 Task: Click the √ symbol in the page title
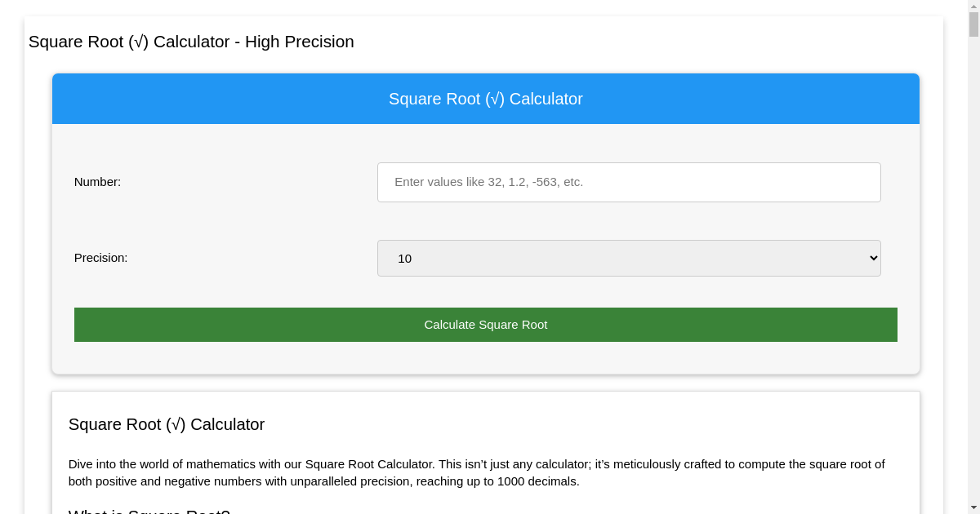tap(138, 42)
